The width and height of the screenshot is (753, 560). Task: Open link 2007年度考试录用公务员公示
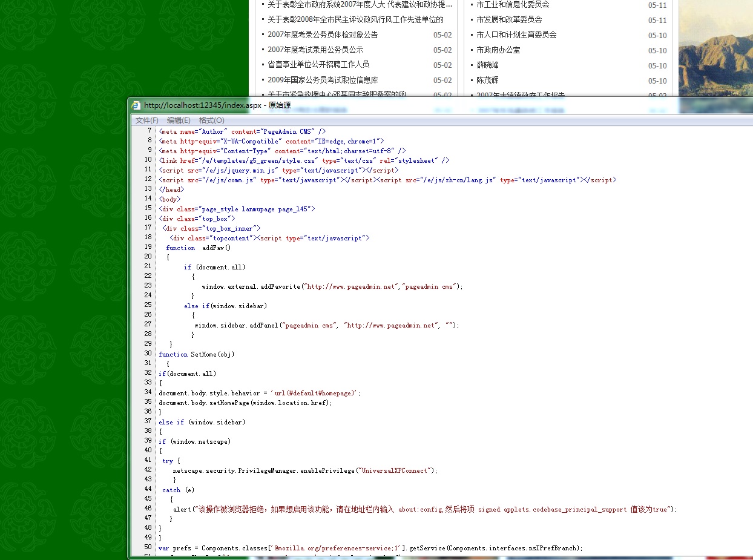click(315, 50)
